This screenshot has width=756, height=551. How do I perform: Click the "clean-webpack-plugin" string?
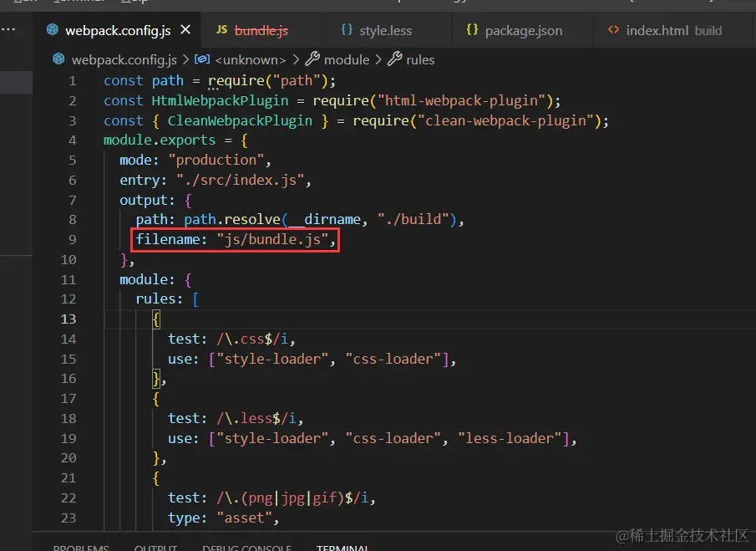pos(505,120)
